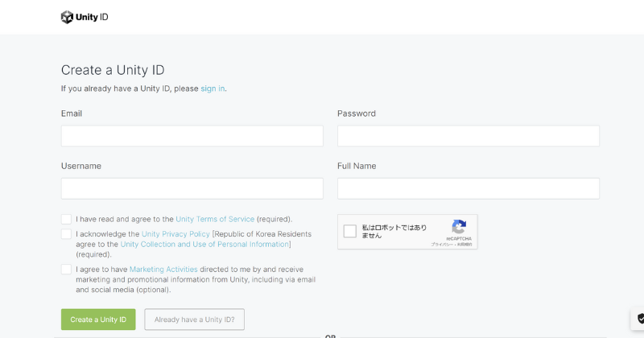
Task: Focus the Password input field
Action: 469,136
